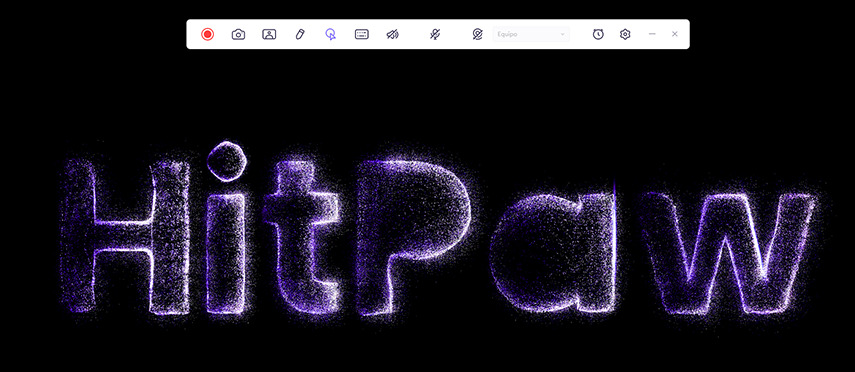This screenshot has height=372, width=855.
Task: Open the scheduled recording timer icon
Action: click(x=598, y=34)
